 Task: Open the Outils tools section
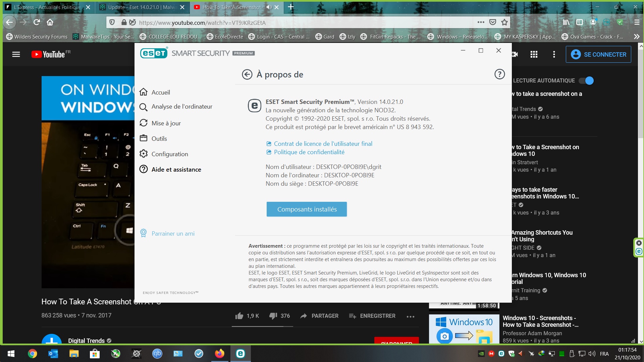[x=159, y=138]
